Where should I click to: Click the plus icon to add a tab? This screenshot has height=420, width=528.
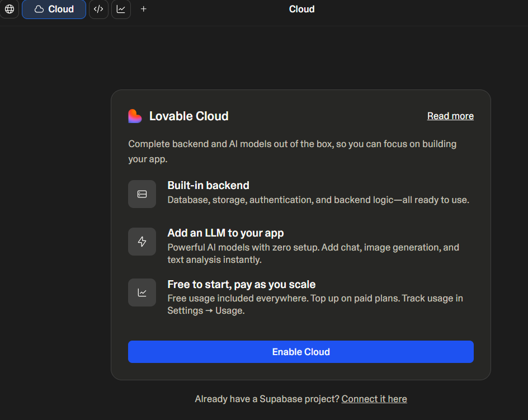click(143, 9)
